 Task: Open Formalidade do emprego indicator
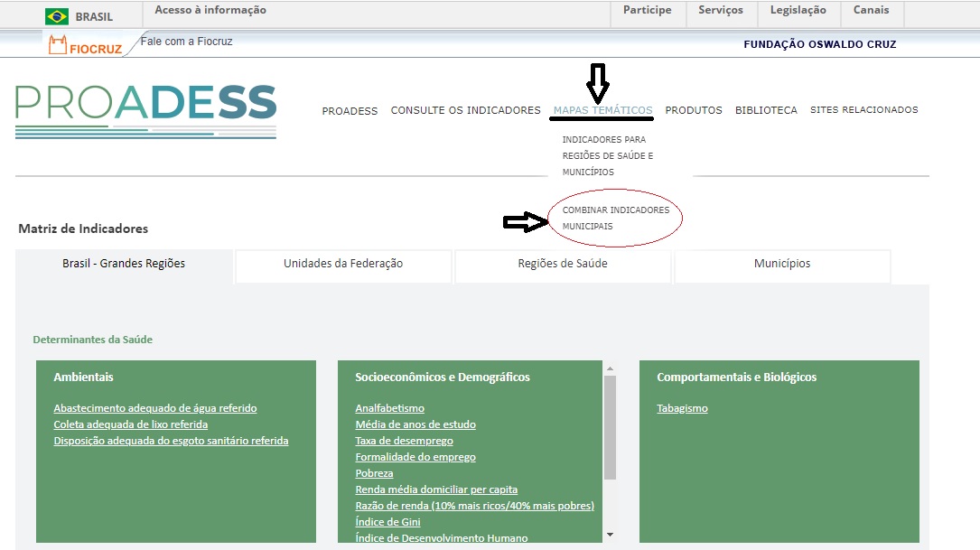415,457
